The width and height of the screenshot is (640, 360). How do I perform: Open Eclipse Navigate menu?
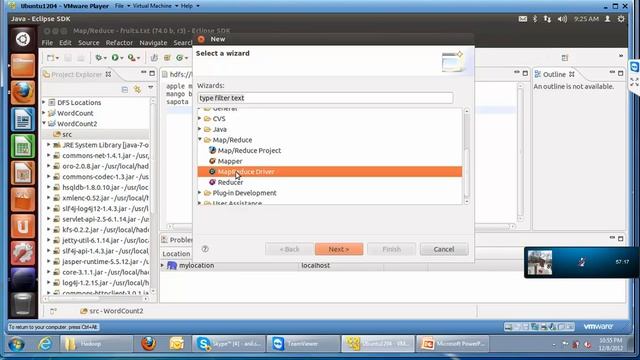click(x=153, y=42)
